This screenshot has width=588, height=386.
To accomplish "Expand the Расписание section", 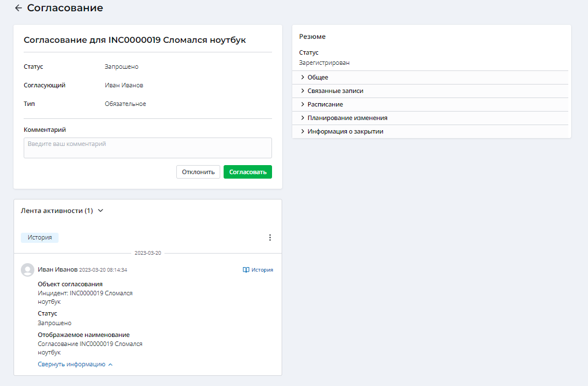I will tap(325, 104).
